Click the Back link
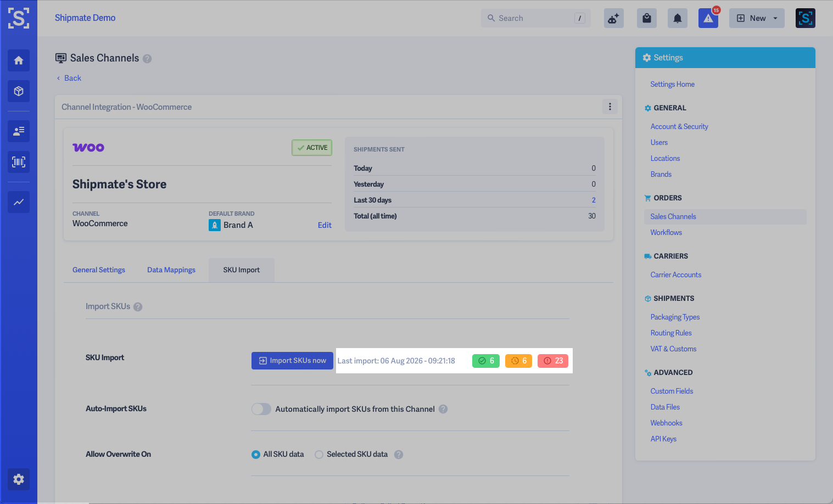833x504 pixels. [x=69, y=78]
